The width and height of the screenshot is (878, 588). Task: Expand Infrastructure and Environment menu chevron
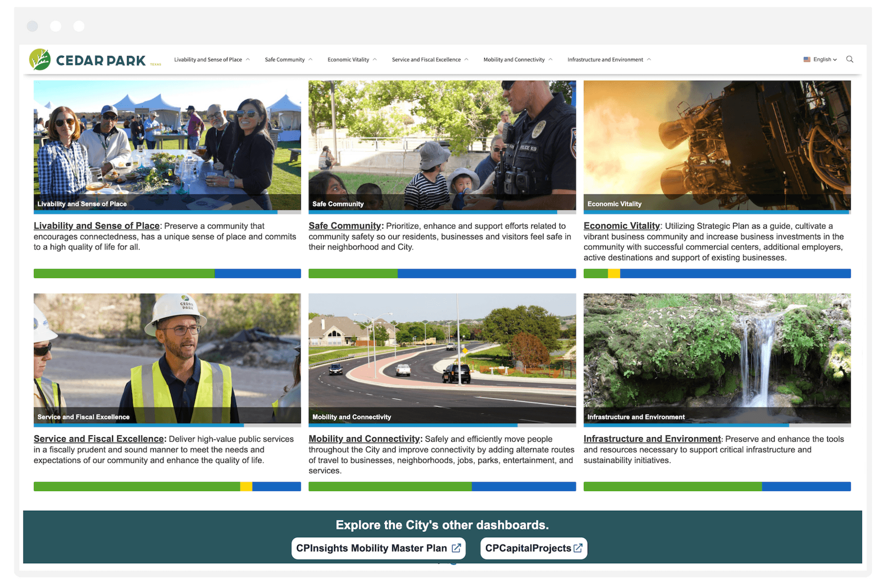[649, 59]
